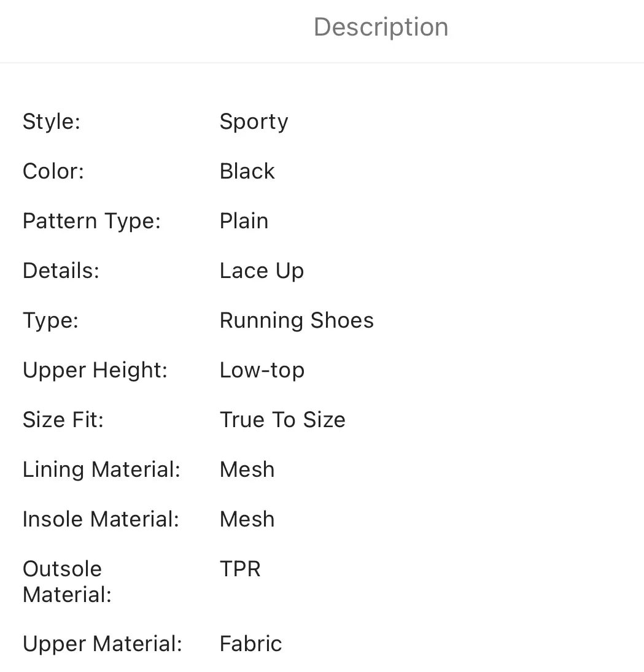Tap the Size Fit label
This screenshot has height=672, width=644.
pyautogui.click(x=63, y=420)
